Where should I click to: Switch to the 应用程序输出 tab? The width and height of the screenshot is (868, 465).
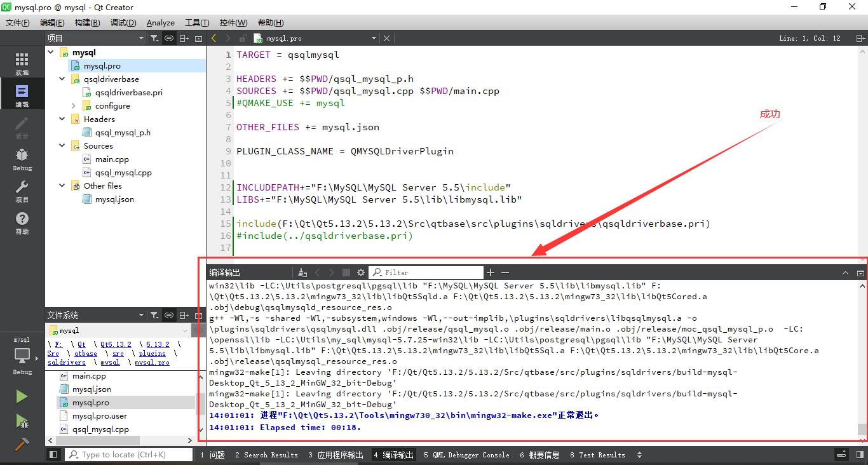(x=340, y=455)
